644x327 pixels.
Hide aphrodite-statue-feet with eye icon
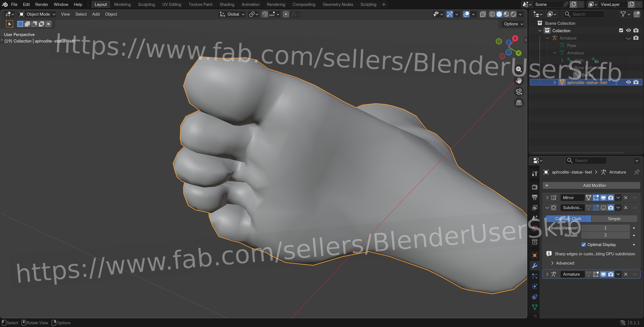[x=628, y=82]
